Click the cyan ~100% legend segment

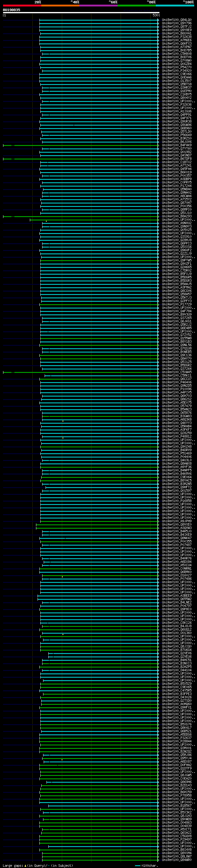(x=175, y=6)
